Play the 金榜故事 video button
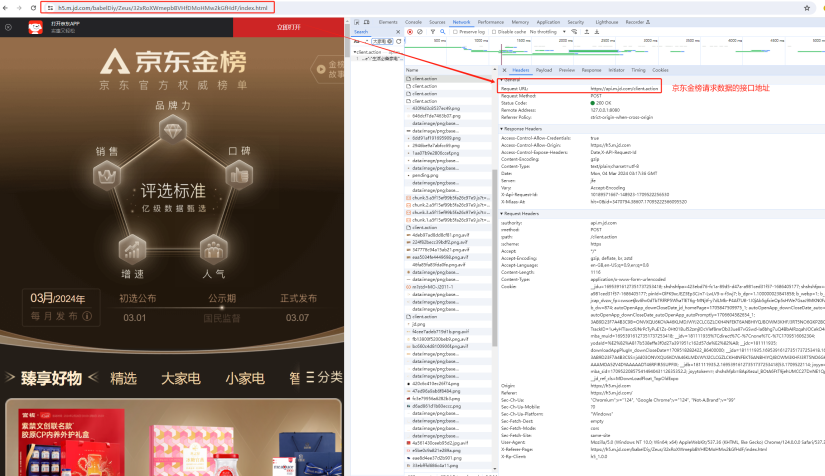The width and height of the screenshot is (825, 476). tap(321, 69)
